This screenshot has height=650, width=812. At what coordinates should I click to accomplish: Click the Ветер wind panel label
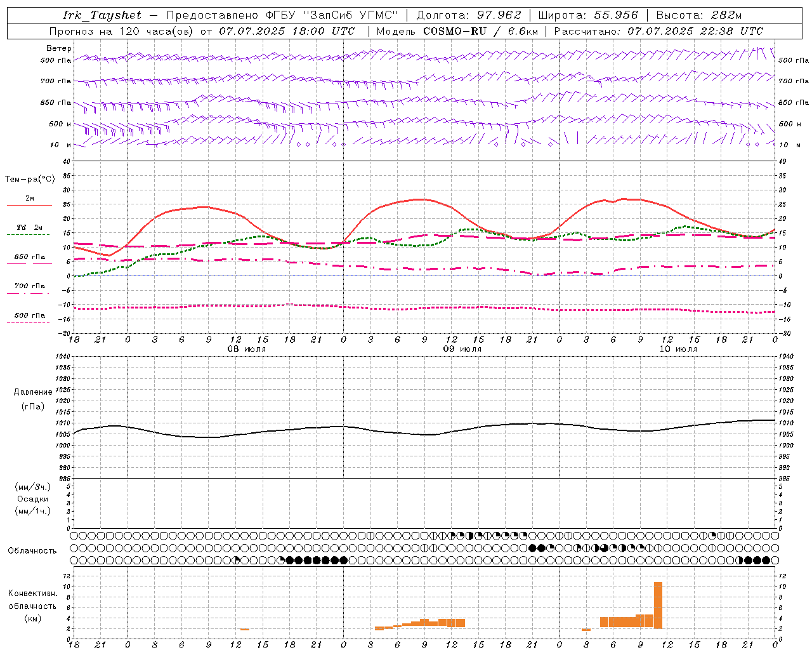pos(59,48)
